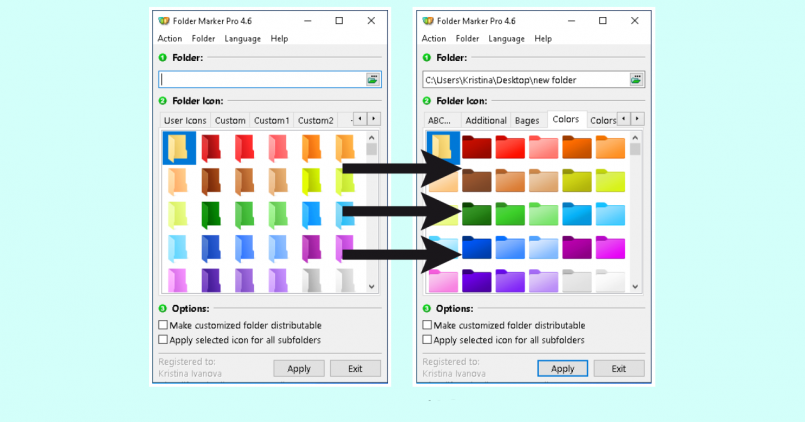Select the olive yellow folder icon in right window
Viewport: 805px width, 422px height.
tap(577, 181)
